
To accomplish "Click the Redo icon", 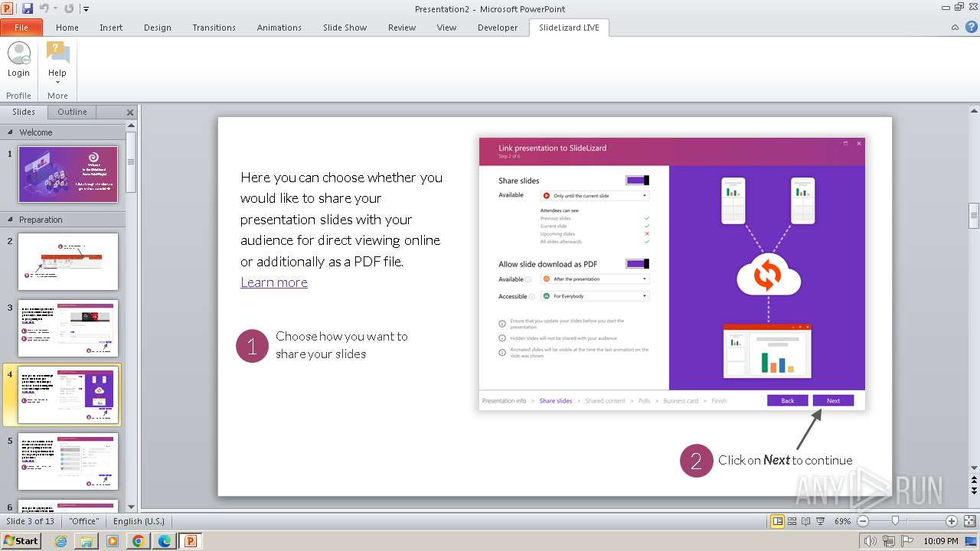I will (69, 8).
